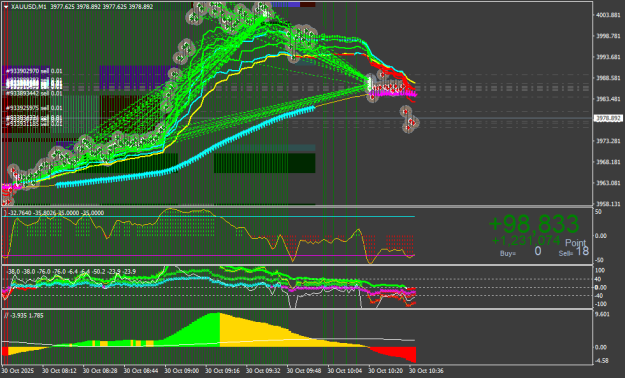Select order label #933902970 sell 0.01

(x=34, y=71)
